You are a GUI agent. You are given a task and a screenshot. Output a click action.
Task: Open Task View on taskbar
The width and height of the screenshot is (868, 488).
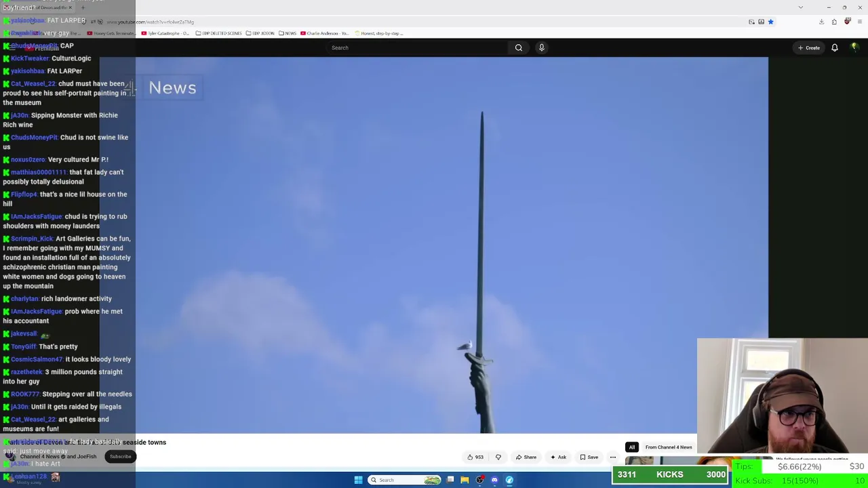point(450,480)
